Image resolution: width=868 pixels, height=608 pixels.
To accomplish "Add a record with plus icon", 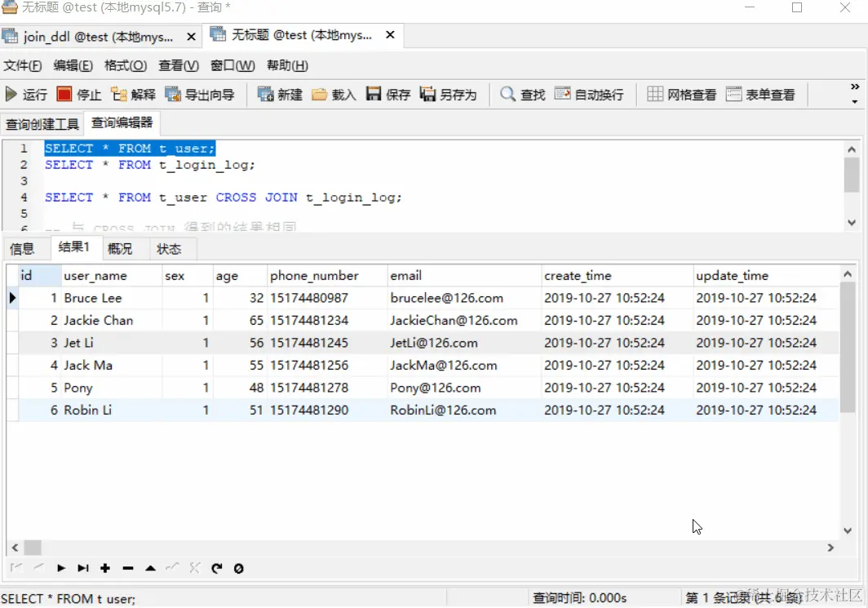I will click(x=105, y=568).
